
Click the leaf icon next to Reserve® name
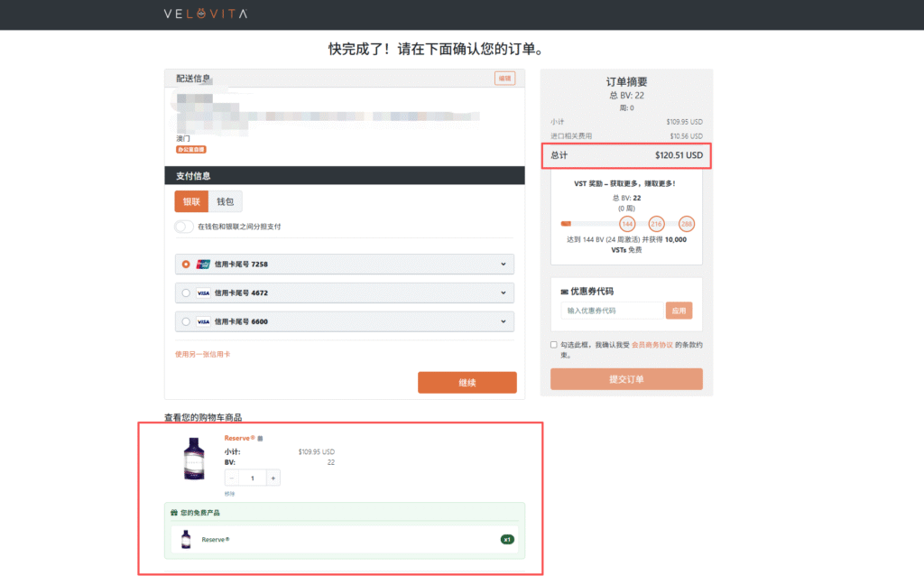pos(260,439)
